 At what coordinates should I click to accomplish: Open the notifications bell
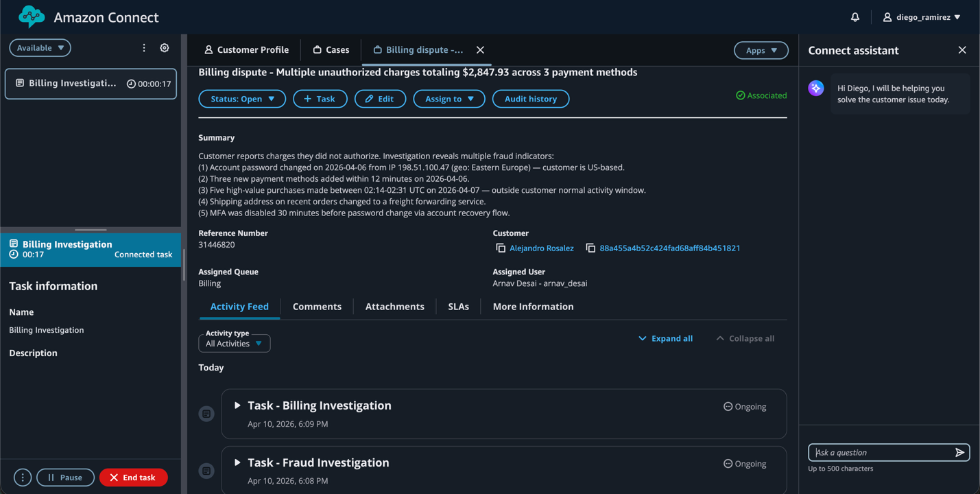click(x=855, y=17)
